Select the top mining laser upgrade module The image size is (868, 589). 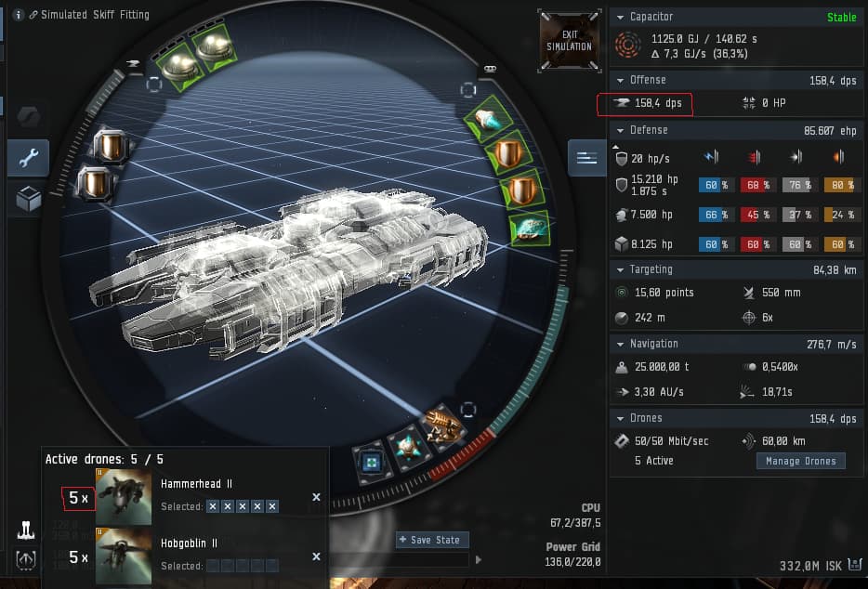click(x=111, y=147)
